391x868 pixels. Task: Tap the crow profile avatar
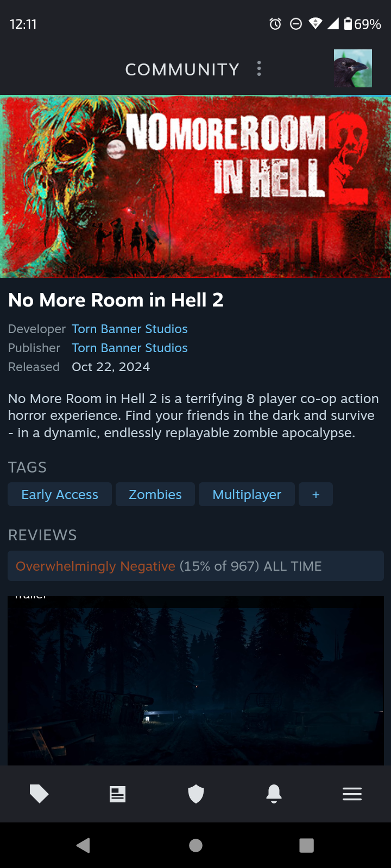(353, 68)
